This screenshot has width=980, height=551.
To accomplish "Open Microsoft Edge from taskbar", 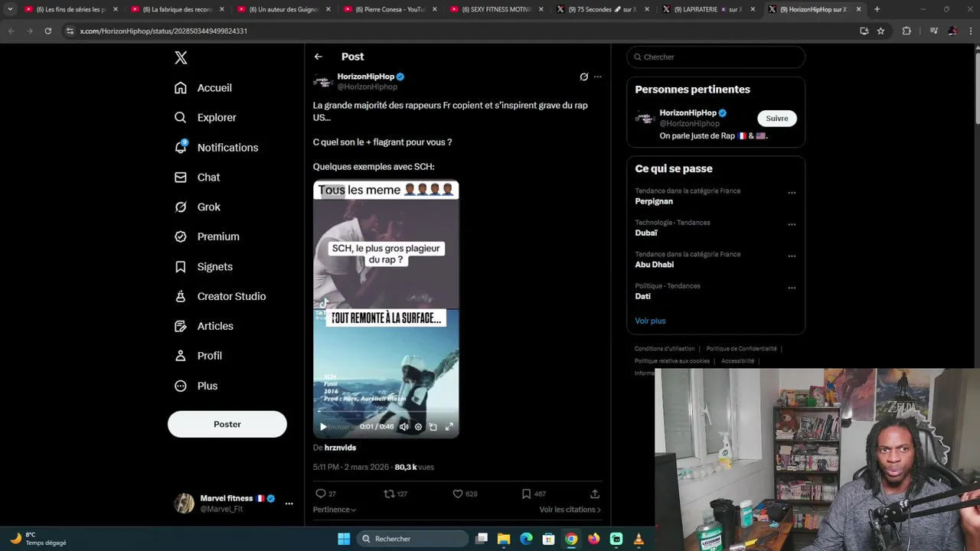I will tap(526, 539).
